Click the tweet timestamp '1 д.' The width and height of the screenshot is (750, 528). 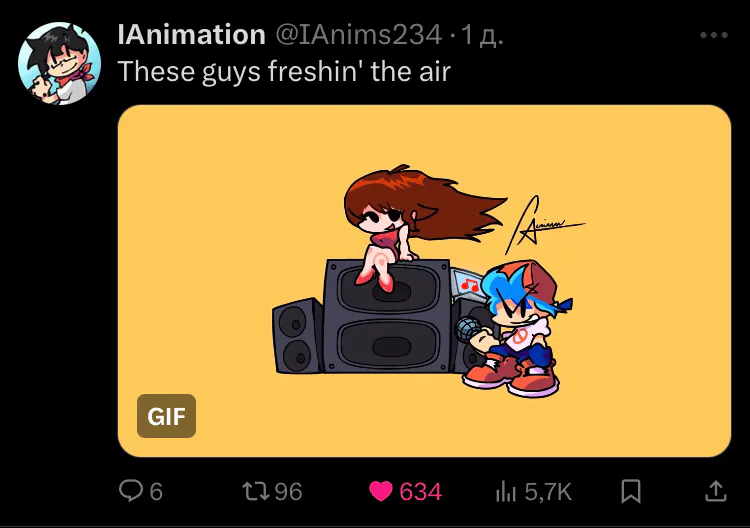pyautogui.click(x=482, y=35)
